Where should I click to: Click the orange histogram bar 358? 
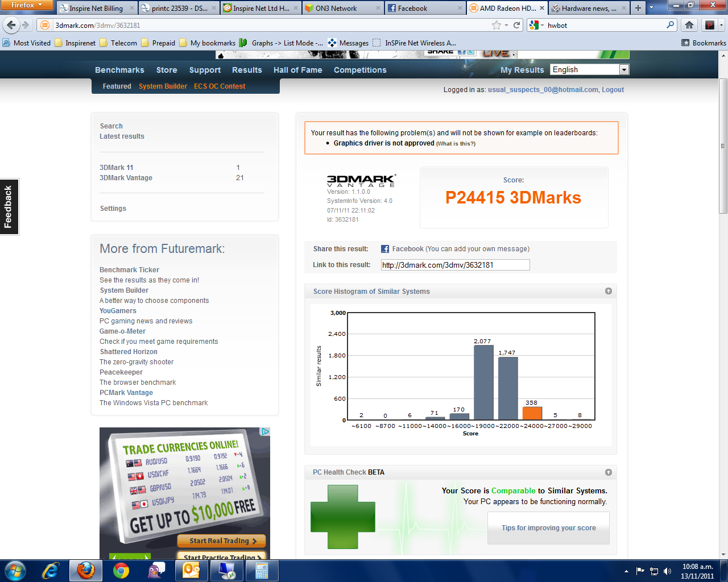click(x=532, y=413)
